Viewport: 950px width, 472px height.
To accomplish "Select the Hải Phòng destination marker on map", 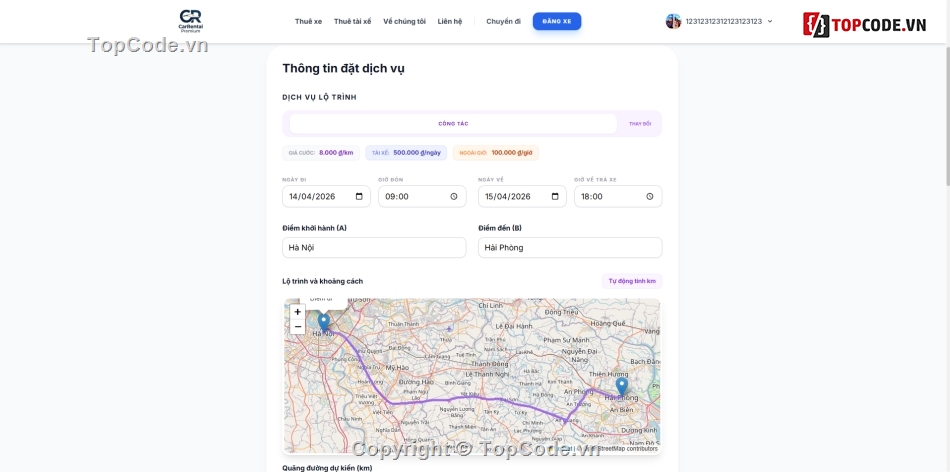I will tap(621, 387).
